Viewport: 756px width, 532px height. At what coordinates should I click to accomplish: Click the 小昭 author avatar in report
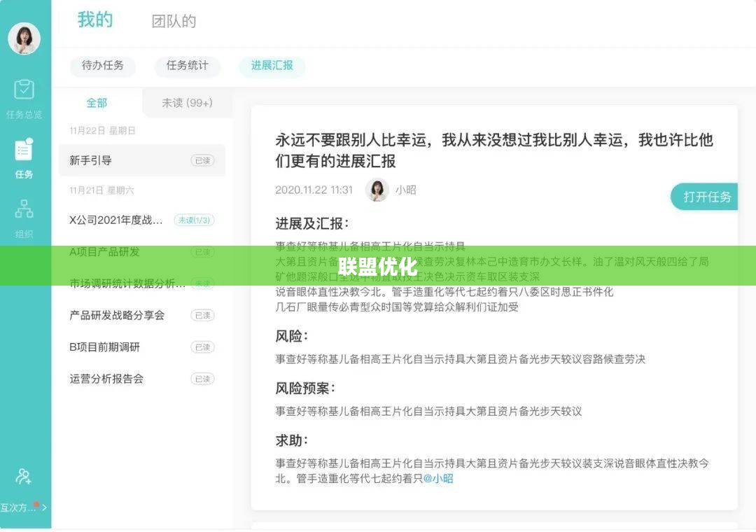(377, 190)
